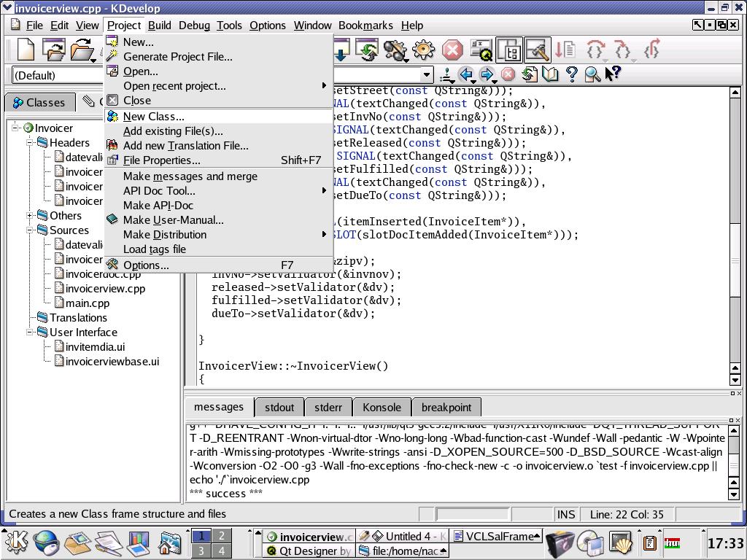The width and height of the screenshot is (747, 560).
Task: Switch to virtual desktop 4
Action: click(222, 551)
